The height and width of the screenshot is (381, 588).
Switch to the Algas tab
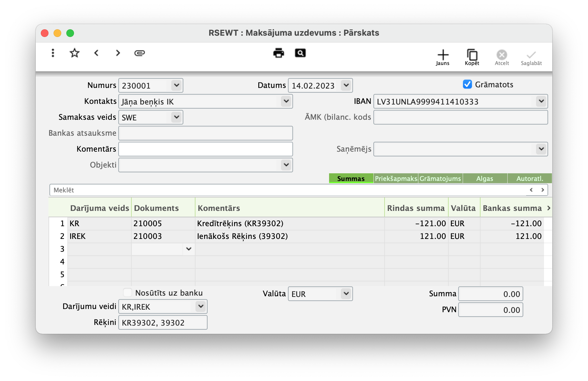[x=485, y=178]
